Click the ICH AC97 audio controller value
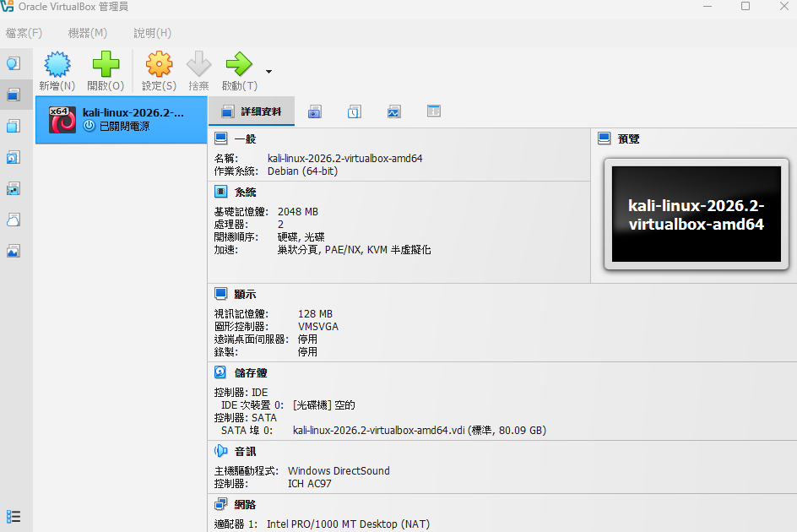Viewport: 797px width, 532px height. [x=310, y=484]
